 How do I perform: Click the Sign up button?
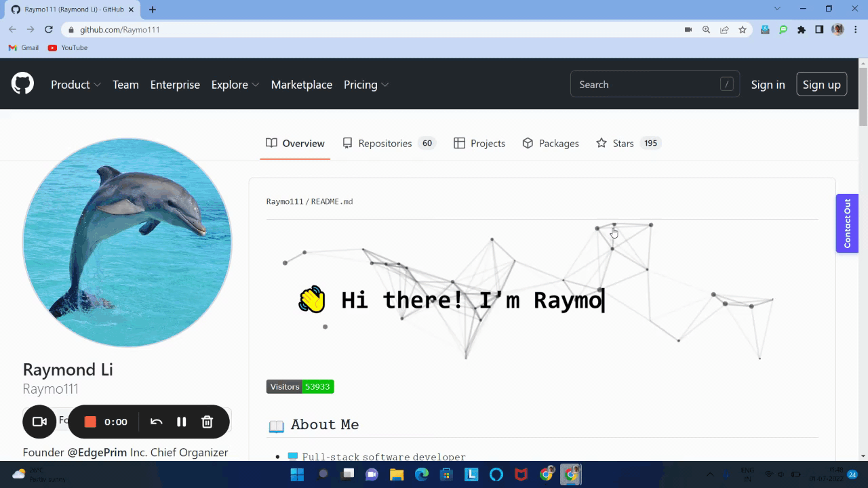click(821, 84)
